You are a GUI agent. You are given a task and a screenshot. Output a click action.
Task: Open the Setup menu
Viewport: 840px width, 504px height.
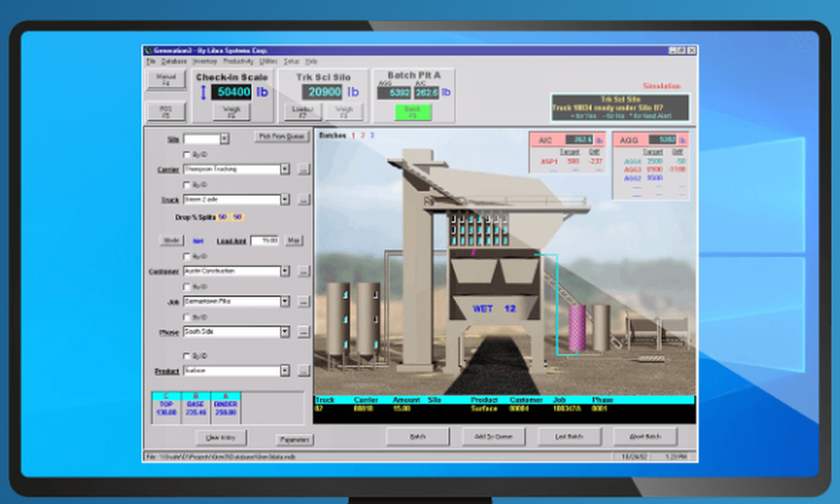(291, 61)
